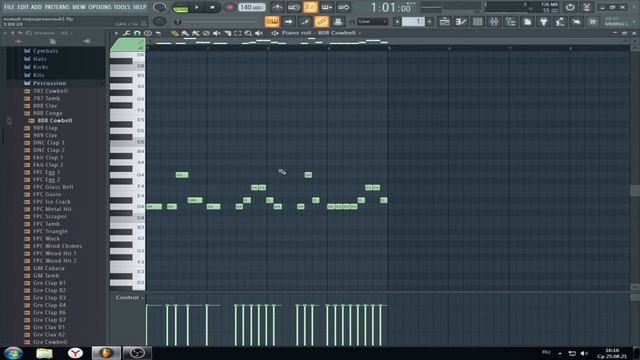Open File Explorer in taskbar
Viewport: 640px width, 360px height.
(44, 353)
